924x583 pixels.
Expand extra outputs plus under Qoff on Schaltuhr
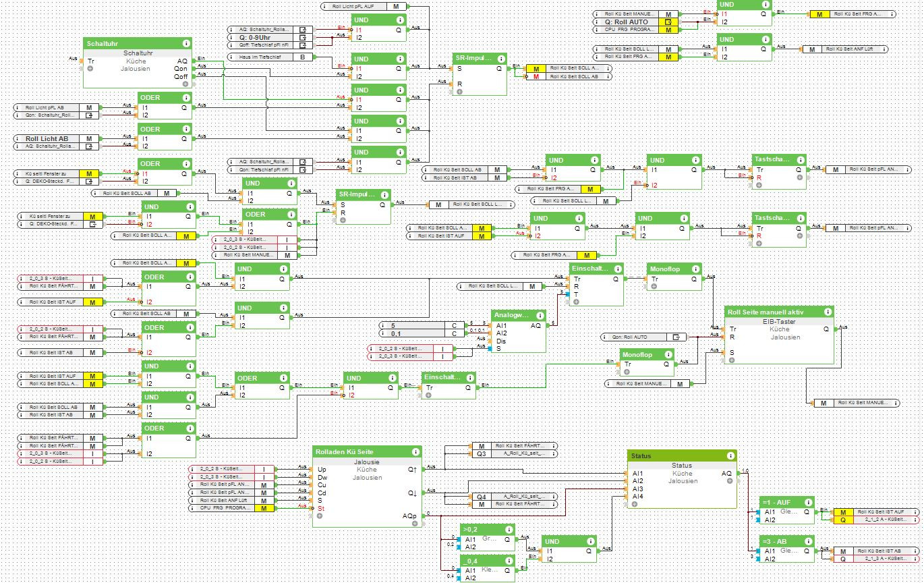185,84
